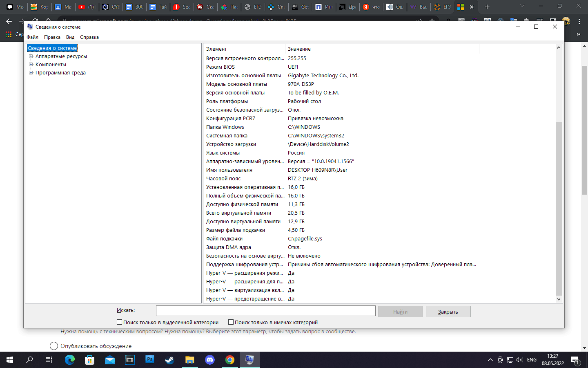
Task: Expand the Компоненты tree node
Action: [x=31, y=65]
